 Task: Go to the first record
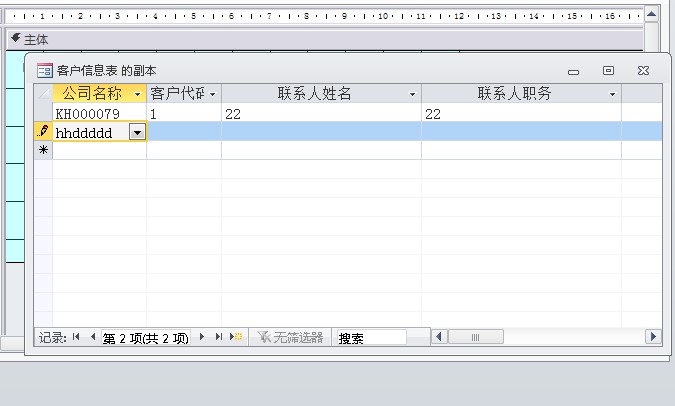(x=76, y=338)
